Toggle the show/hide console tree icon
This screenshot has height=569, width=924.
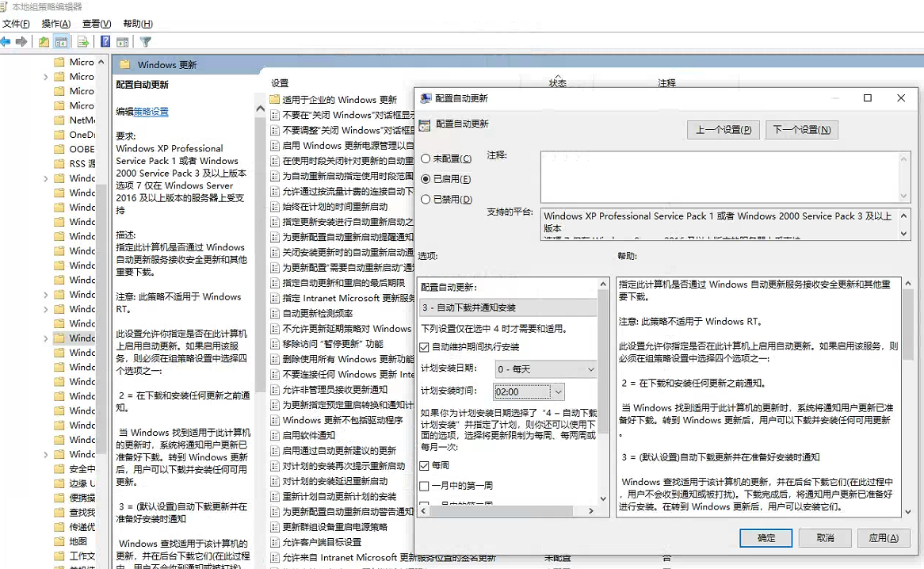61,42
